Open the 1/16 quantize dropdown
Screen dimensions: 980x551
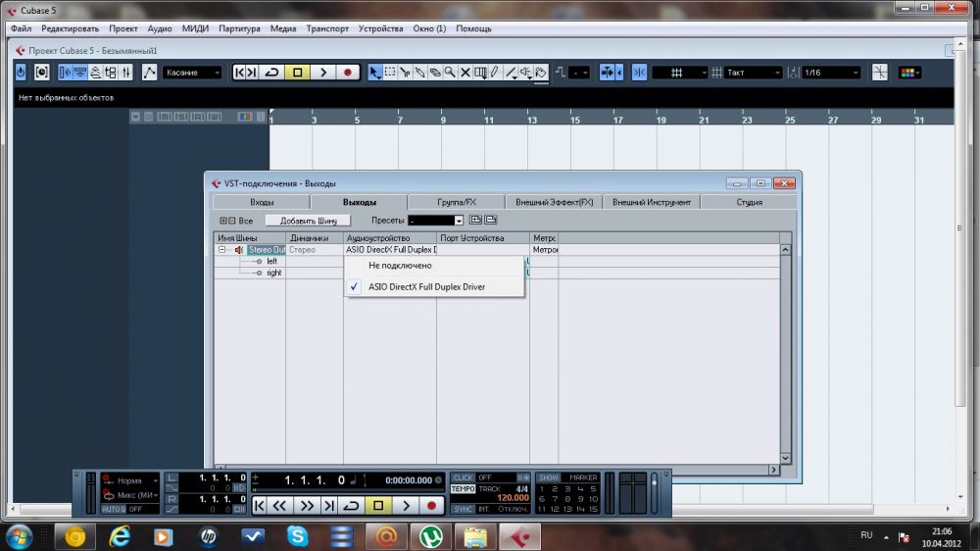point(831,73)
